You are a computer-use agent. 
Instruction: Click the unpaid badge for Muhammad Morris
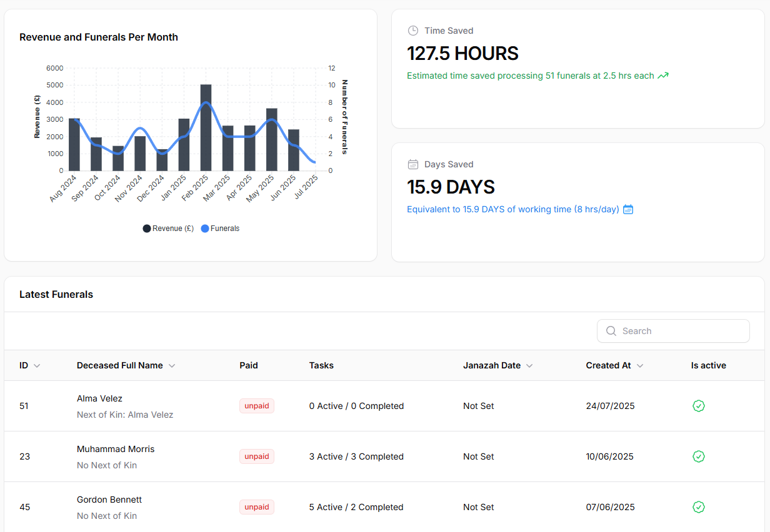[257, 456]
